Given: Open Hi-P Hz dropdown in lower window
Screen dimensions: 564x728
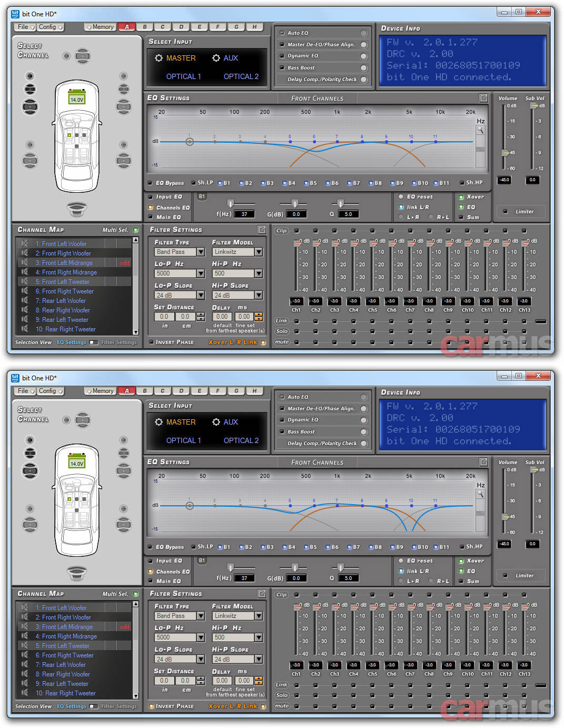Looking at the screenshot, I should tap(258, 637).
